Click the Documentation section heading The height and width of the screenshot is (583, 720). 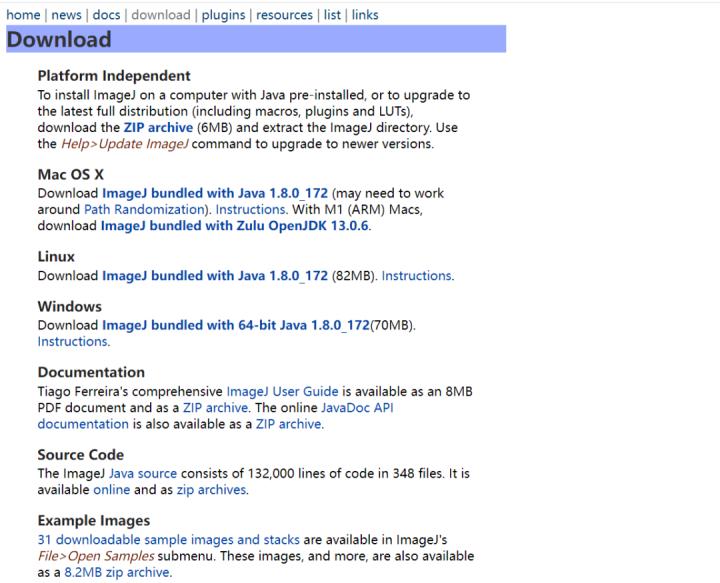(x=91, y=372)
